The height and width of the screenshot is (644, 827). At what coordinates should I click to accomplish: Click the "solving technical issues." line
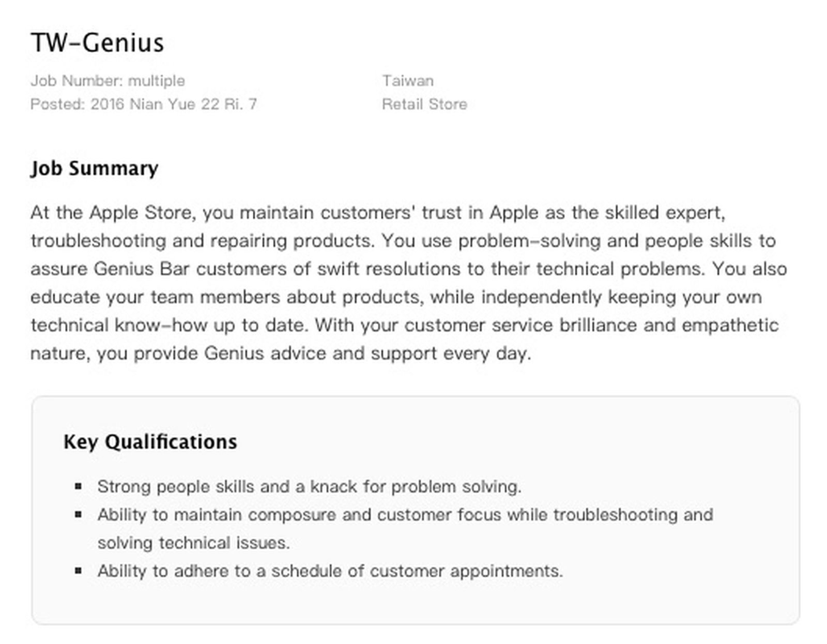(x=194, y=543)
